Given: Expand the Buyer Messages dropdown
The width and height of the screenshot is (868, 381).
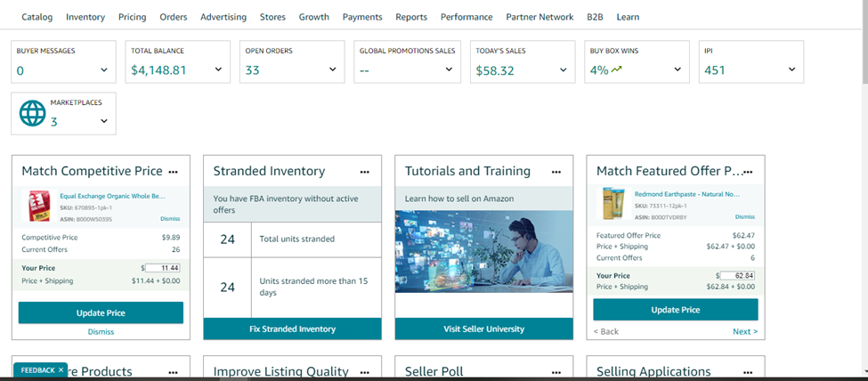Looking at the screenshot, I should pos(104,70).
